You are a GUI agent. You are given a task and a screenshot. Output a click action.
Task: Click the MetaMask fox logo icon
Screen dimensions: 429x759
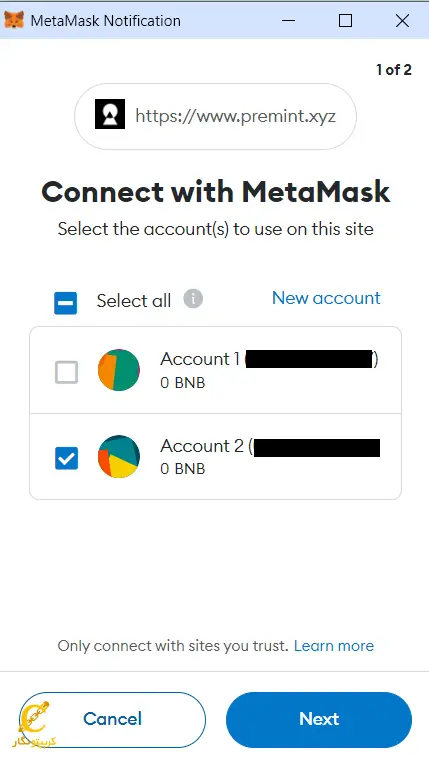click(x=14, y=20)
